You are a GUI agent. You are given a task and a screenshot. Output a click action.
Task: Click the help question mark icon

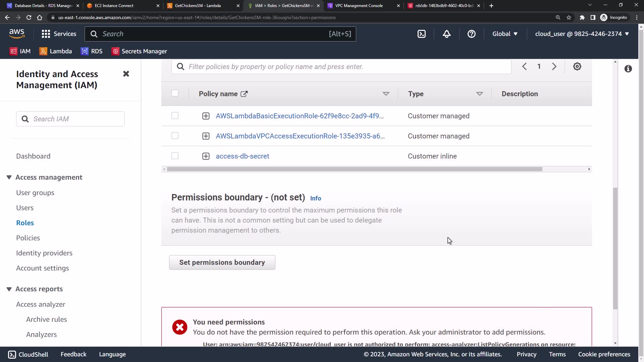click(x=471, y=34)
